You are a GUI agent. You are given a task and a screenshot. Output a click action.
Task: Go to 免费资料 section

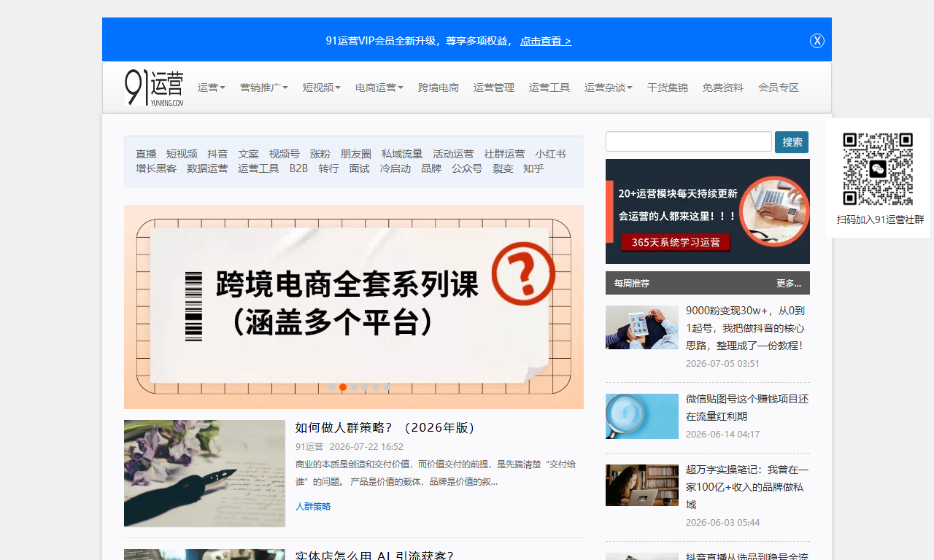[x=723, y=87]
